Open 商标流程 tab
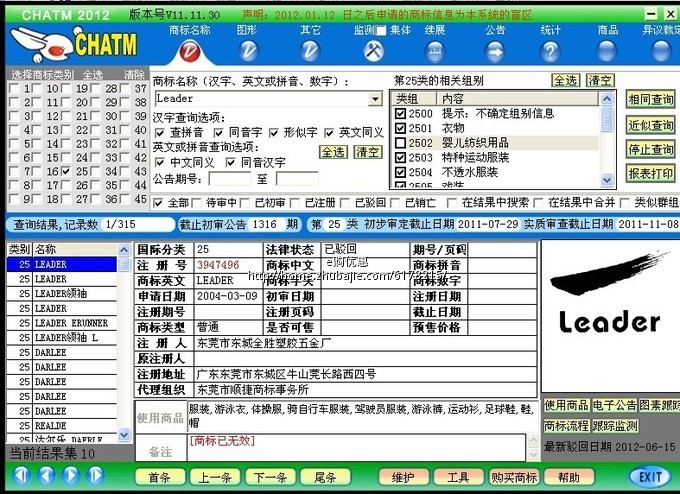The height and width of the screenshot is (494, 680). pyautogui.click(x=566, y=426)
